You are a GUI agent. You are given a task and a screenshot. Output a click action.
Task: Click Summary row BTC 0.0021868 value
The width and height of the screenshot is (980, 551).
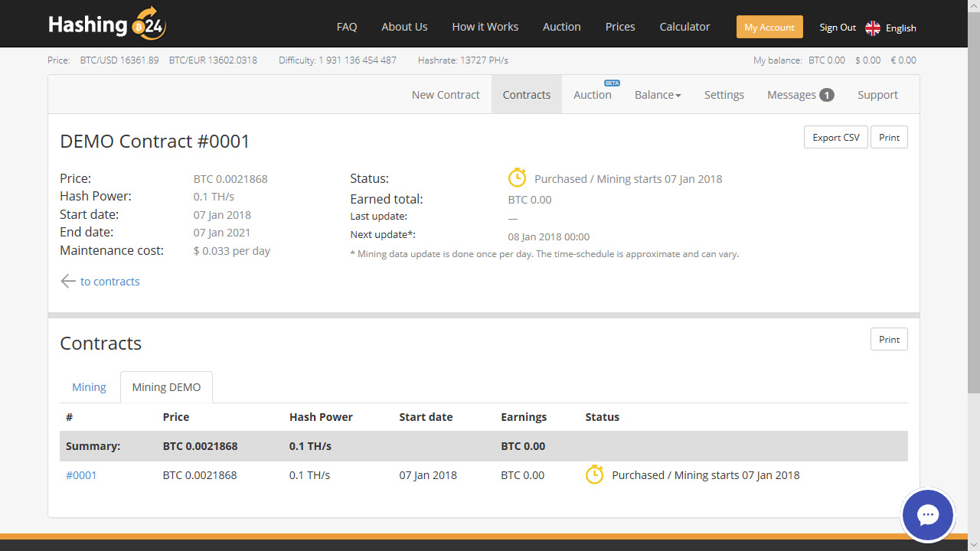tap(200, 446)
